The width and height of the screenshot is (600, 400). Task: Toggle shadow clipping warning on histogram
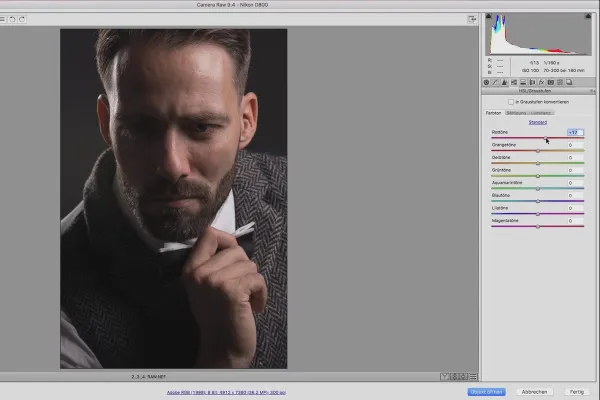489,16
